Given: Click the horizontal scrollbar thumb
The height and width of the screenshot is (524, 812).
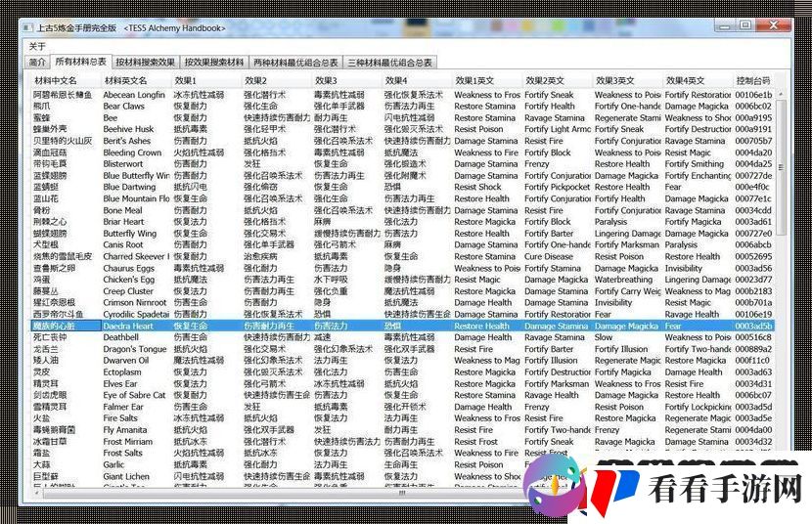Looking at the screenshot, I should (402, 493).
